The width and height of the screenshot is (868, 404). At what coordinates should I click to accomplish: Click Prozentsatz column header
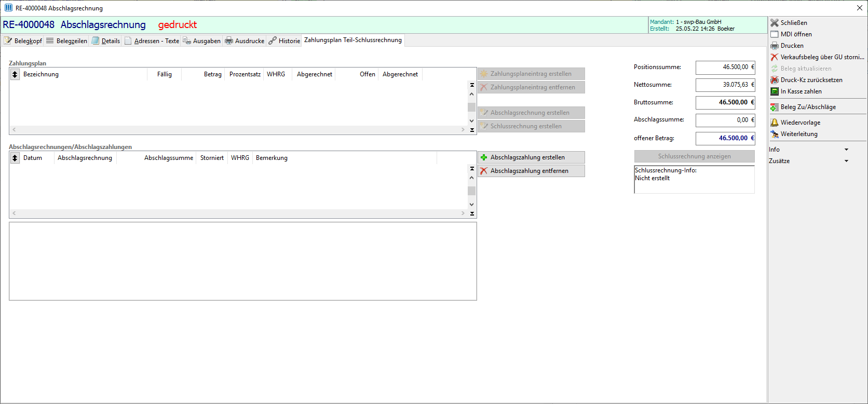pos(245,74)
